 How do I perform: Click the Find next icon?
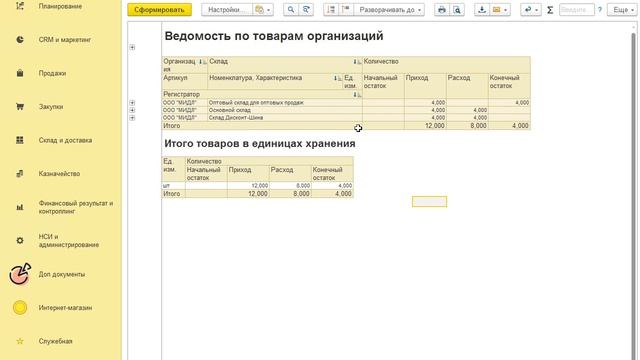pyautogui.click(x=306, y=10)
